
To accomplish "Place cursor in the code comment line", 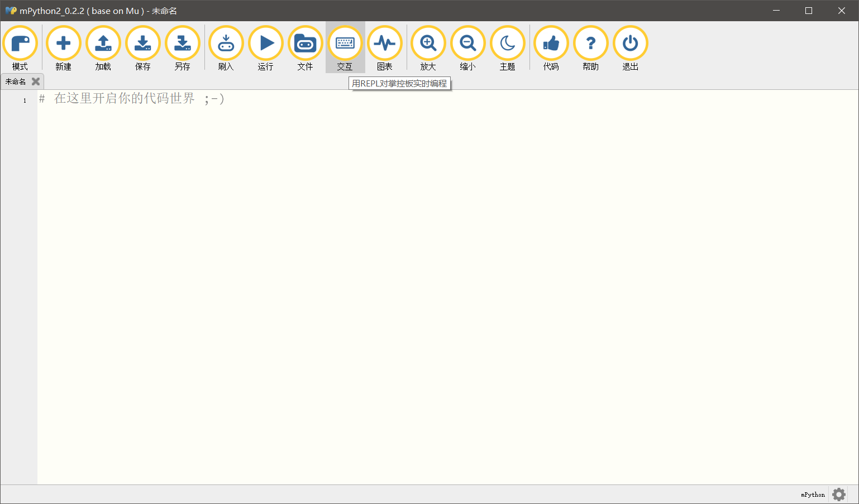I will tap(131, 99).
